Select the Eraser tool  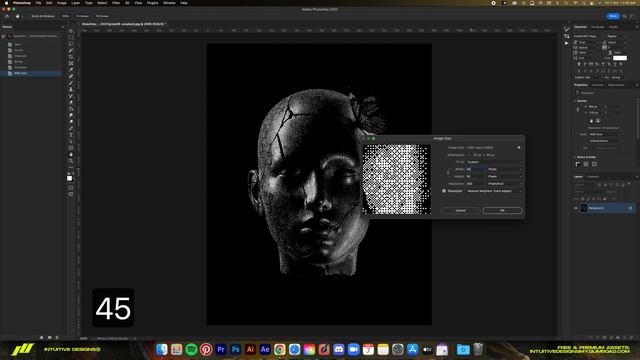point(71,102)
